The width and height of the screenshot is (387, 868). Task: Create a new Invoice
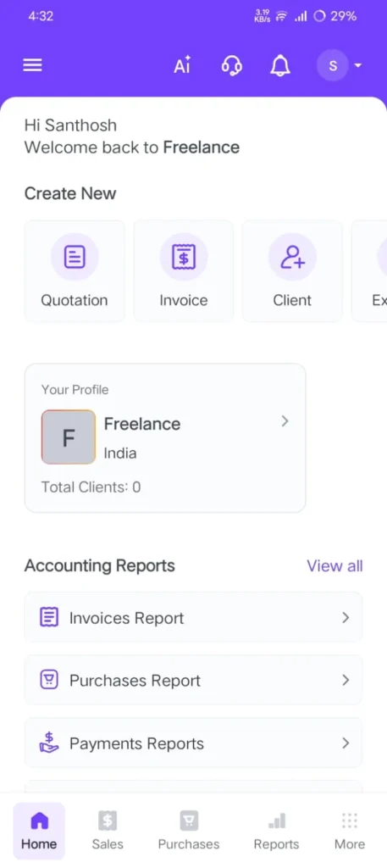[x=184, y=270]
